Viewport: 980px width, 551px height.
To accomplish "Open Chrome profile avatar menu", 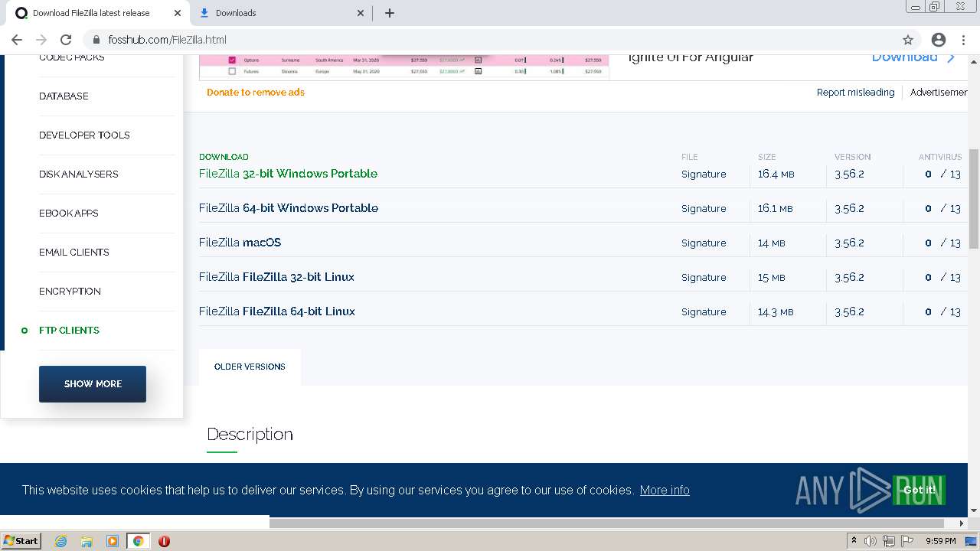I will click(939, 40).
